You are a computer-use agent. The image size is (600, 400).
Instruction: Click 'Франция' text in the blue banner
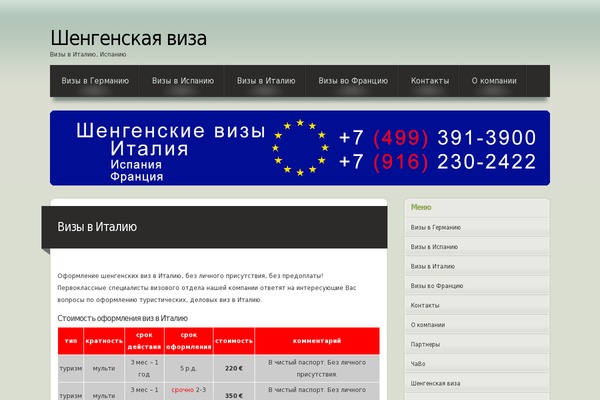pos(137,176)
